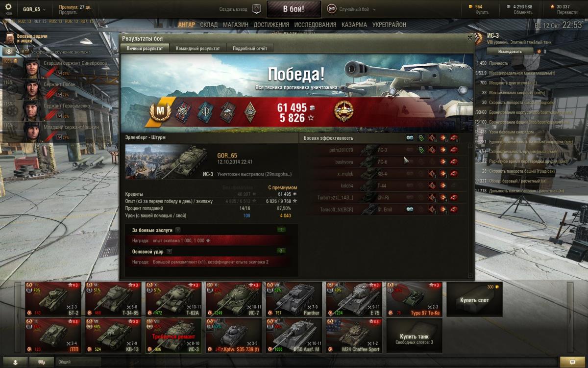This screenshot has width=588, height=368.
Task: Click the Купить слот button
Action: point(474,299)
